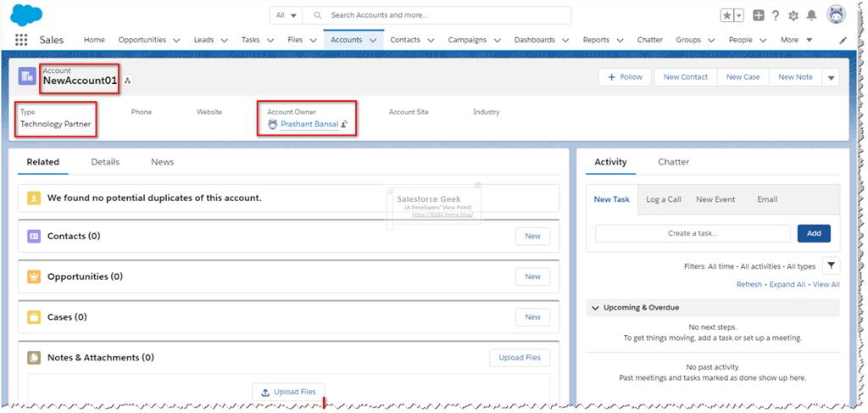The height and width of the screenshot is (413, 868).
Task: Open the Opportunities navigation tab
Action: (x=142, y=40)
